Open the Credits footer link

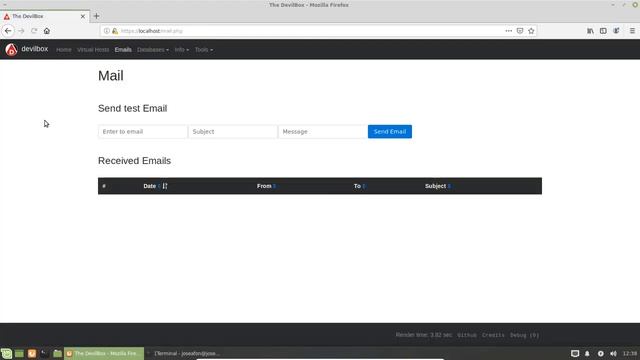click(x=493, y=335)
